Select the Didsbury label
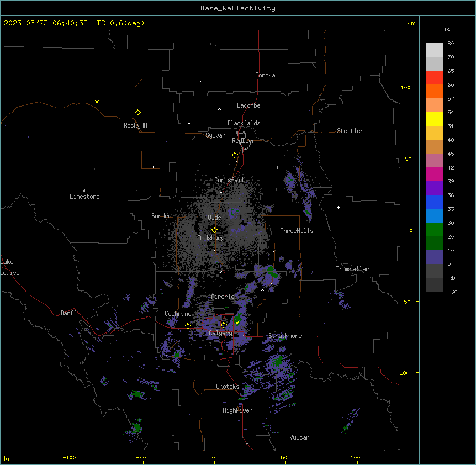 pyautogui.click(x=211, y=238)
